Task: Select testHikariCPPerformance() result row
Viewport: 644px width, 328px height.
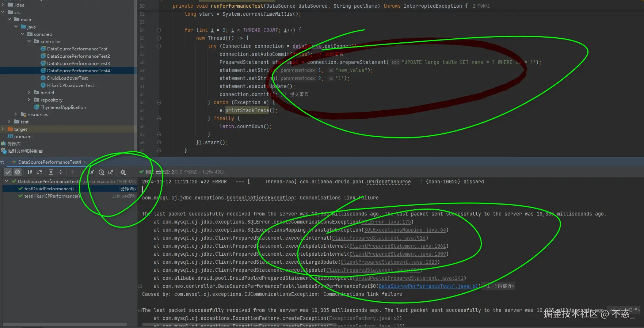Action: click(69, 196)
